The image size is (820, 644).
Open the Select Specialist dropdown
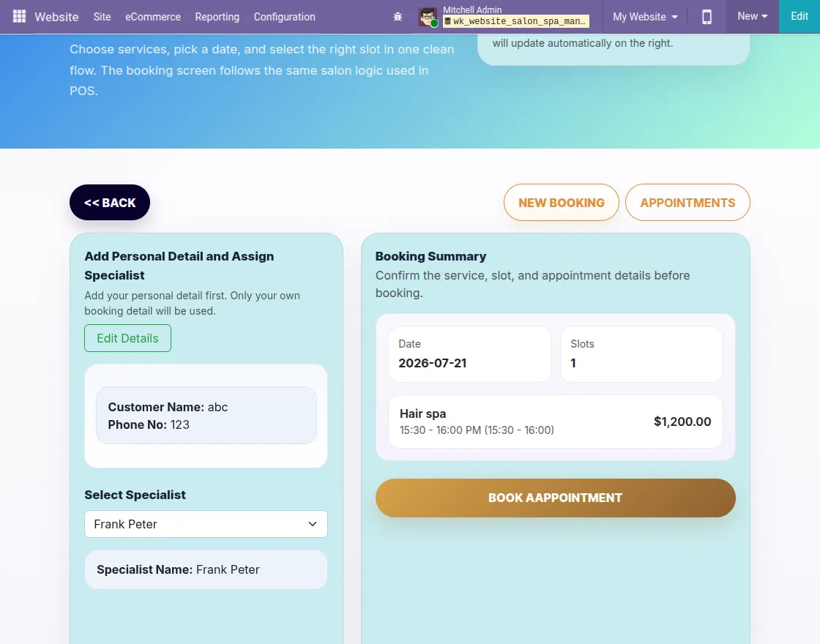[x=206, y=524]
